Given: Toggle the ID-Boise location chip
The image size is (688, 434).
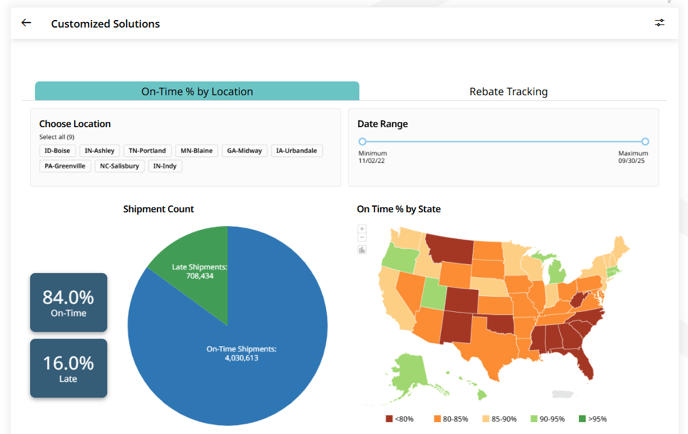Looking at the screenshot, I should (x=57, y=151).
